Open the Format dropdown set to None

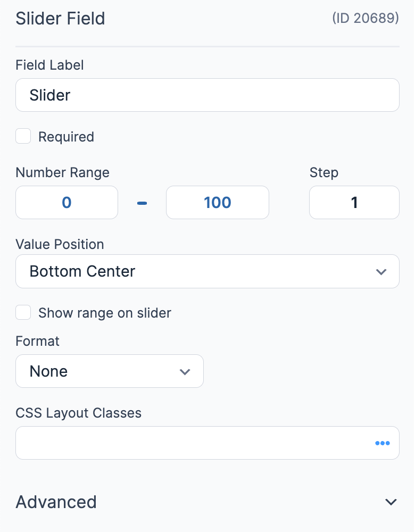click(110, 371)
